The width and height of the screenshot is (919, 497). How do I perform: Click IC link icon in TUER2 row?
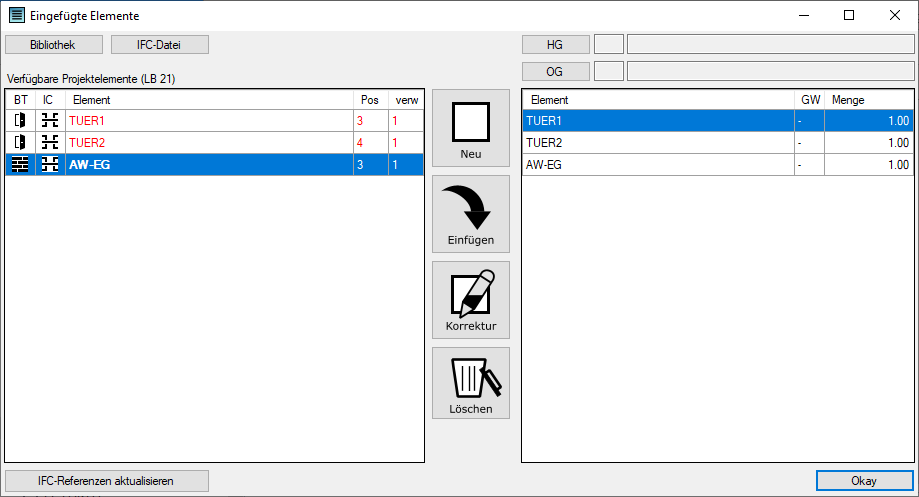point(50,142)
